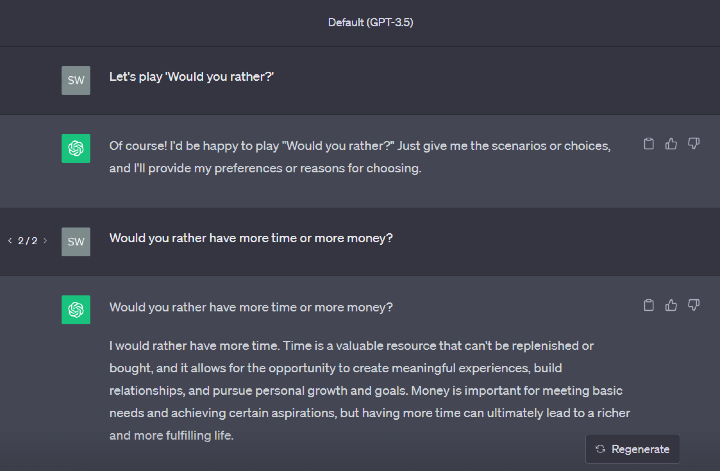Click the 'Let's play Would you rather?' message
This screenshot has height=471, width=720.
191,77
